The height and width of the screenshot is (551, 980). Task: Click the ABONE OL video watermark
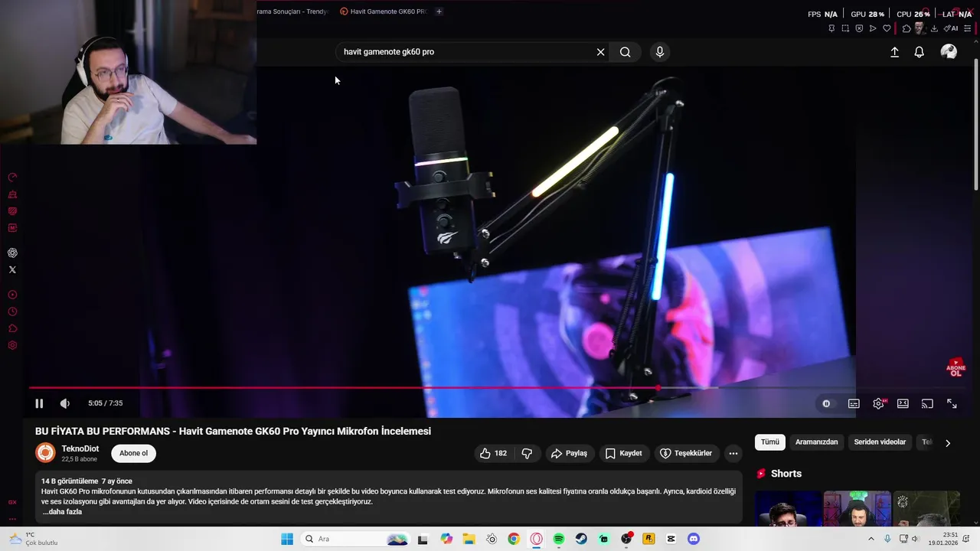pos(955,367)
